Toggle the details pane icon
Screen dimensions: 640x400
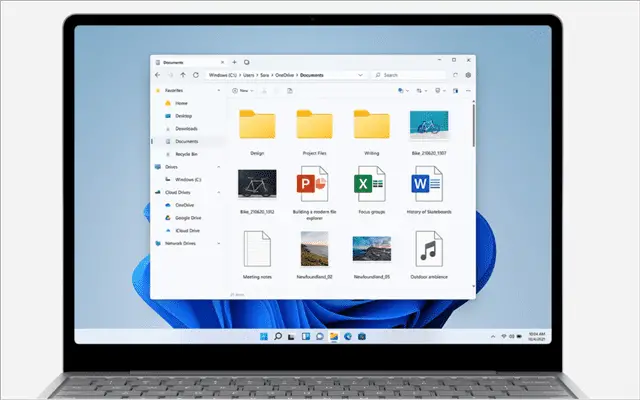click(456, 91)
